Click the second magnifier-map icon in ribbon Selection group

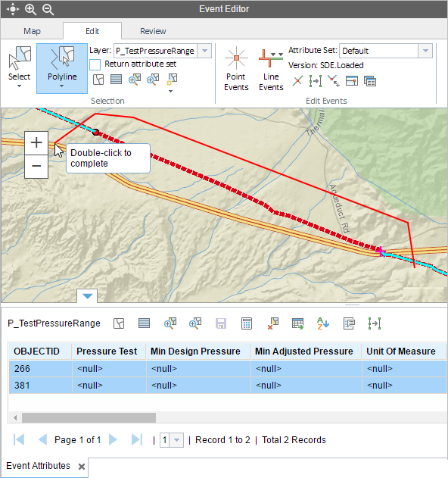pos(153,79)
